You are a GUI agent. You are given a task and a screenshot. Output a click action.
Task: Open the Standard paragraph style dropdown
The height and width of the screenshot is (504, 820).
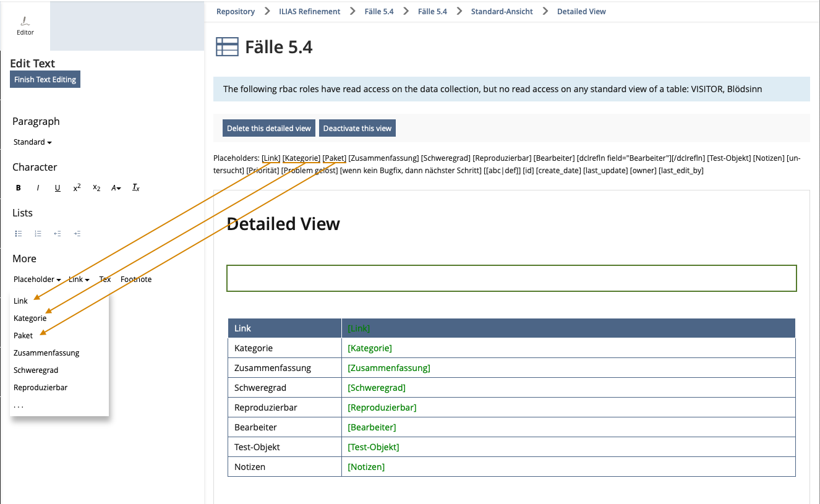(33, 142)
